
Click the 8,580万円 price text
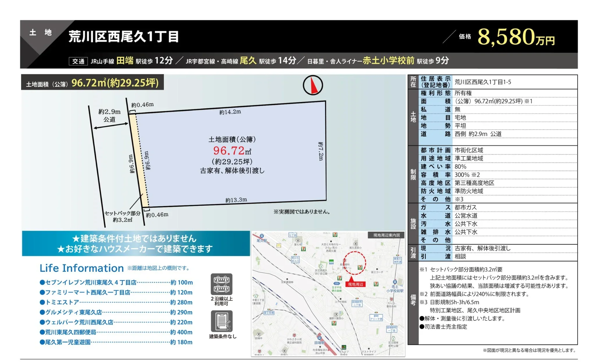[x=516, y=38]
